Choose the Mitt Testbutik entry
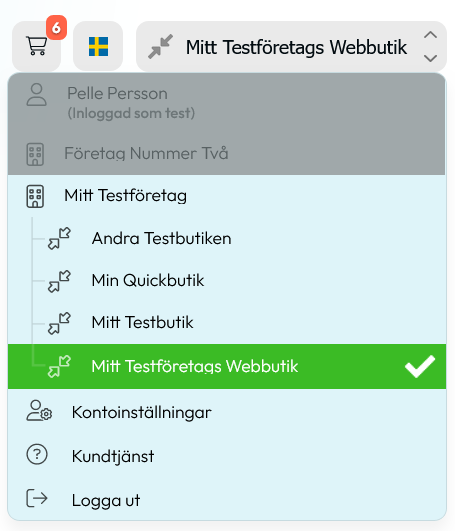Viewport: 455px width, 531px height. pyautogui.click(x=227, y=322)
